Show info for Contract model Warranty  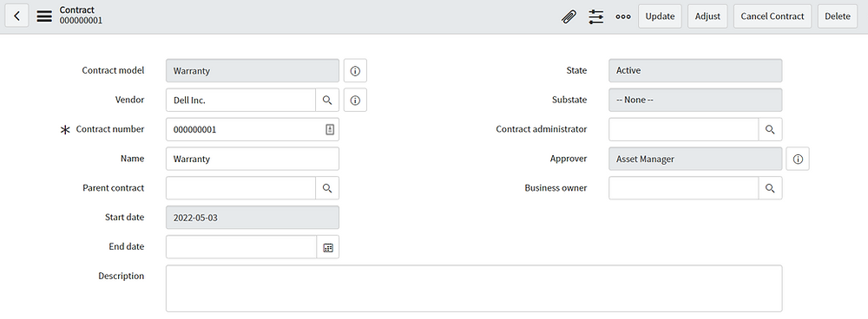point(355,71)
